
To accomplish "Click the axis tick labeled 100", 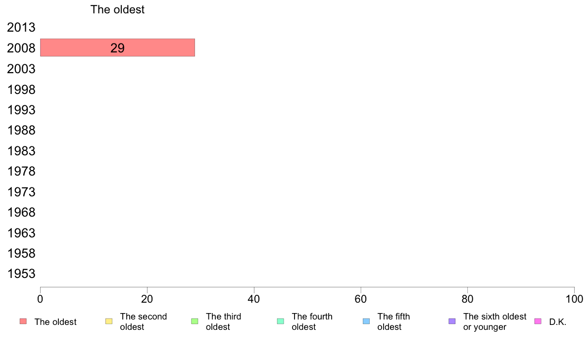I will pos(574,299).
